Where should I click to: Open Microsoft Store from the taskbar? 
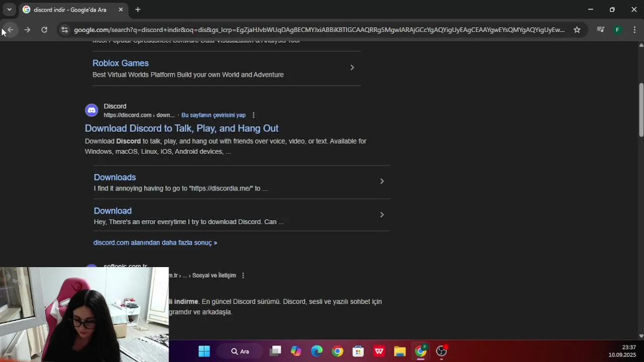point(358,351)
